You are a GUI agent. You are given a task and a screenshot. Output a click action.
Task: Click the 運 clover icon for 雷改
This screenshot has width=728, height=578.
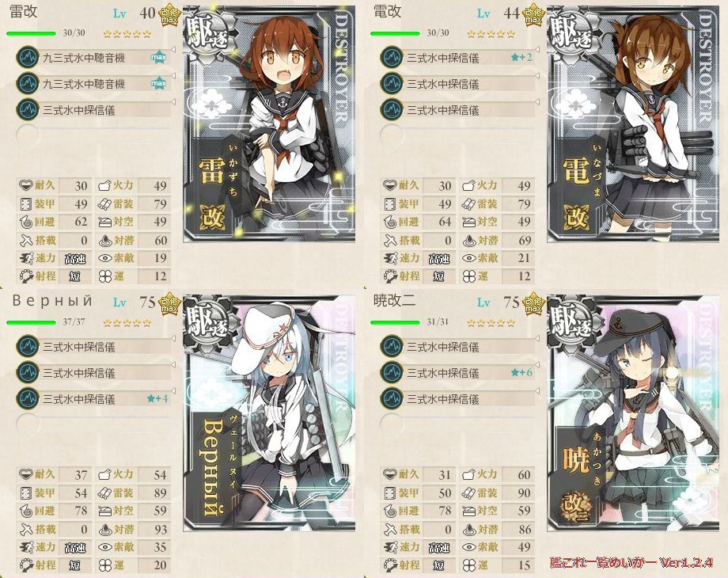105,276
